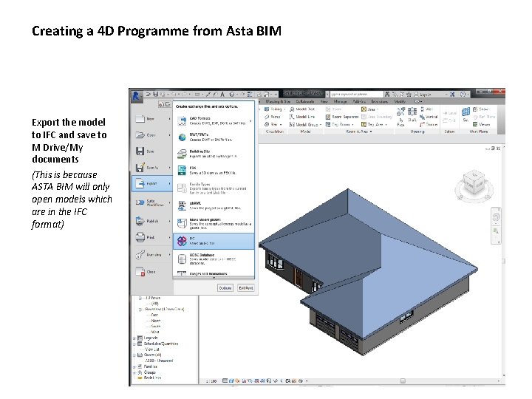Image resolution: width=532 pixels, height=399 pixels.
Task: Choose DWF/DWFx export option
Action: click(214, 137)
